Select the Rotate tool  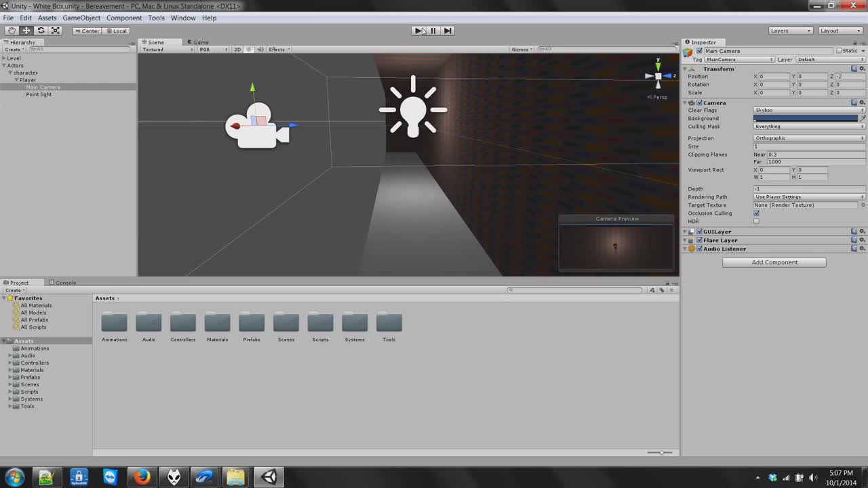(x=41, y=30)
